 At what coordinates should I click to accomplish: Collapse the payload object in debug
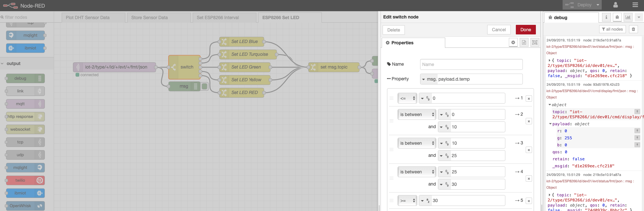pyautogui.click(x=550, y=124)
